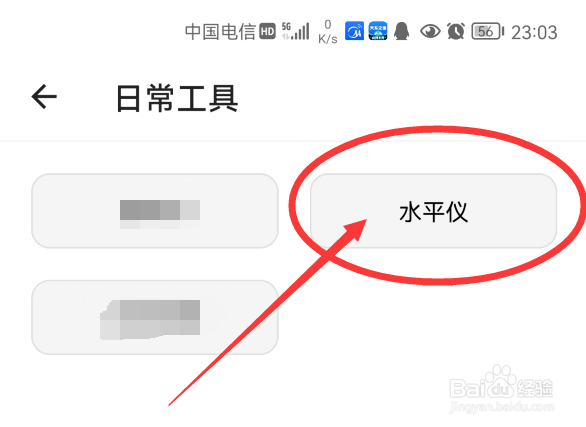Tap the battery level indicator

[487, 31]
